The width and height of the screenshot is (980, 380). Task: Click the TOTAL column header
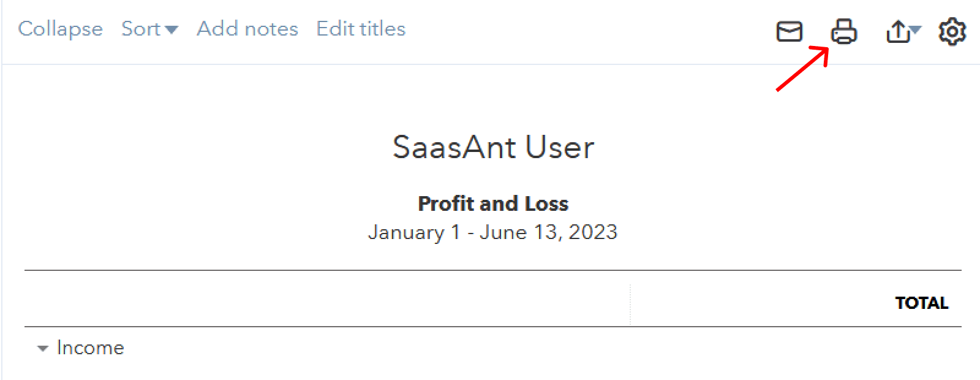click(921, 303)
